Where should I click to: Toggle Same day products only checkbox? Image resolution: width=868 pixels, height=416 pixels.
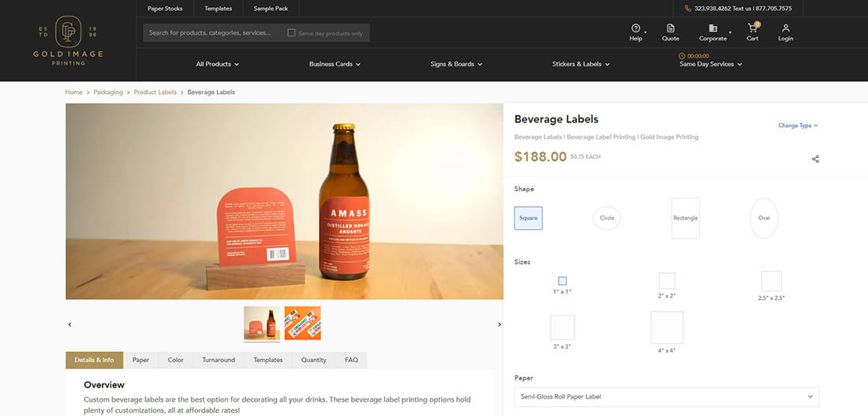click(291, 32)
